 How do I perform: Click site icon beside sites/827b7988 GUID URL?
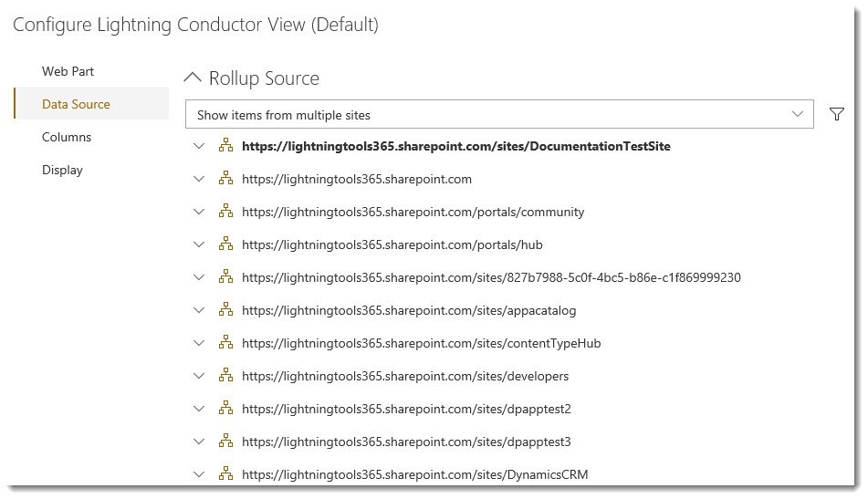[225, 276]
